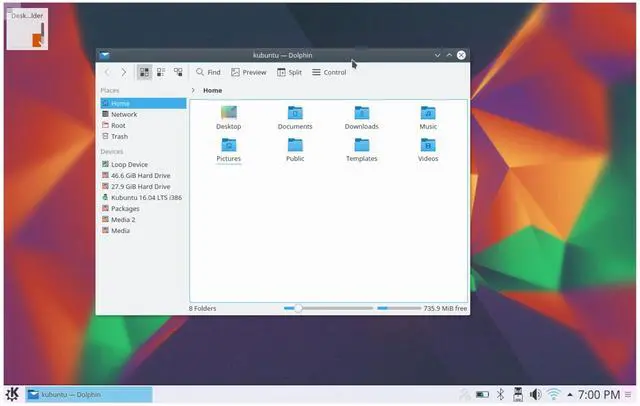Click the icon zoom slider handle
This screenshot has height=406, width=640.
coord(297,308)
